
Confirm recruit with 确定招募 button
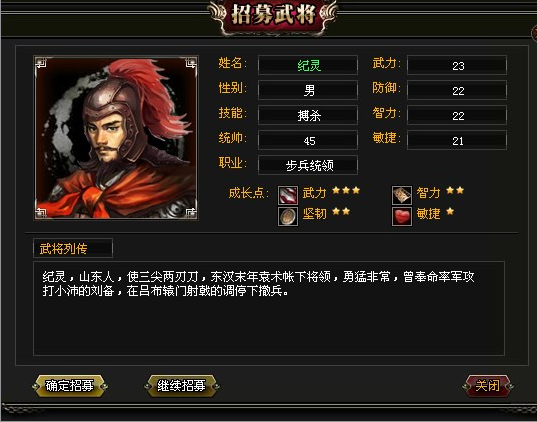tap(70, 386)
